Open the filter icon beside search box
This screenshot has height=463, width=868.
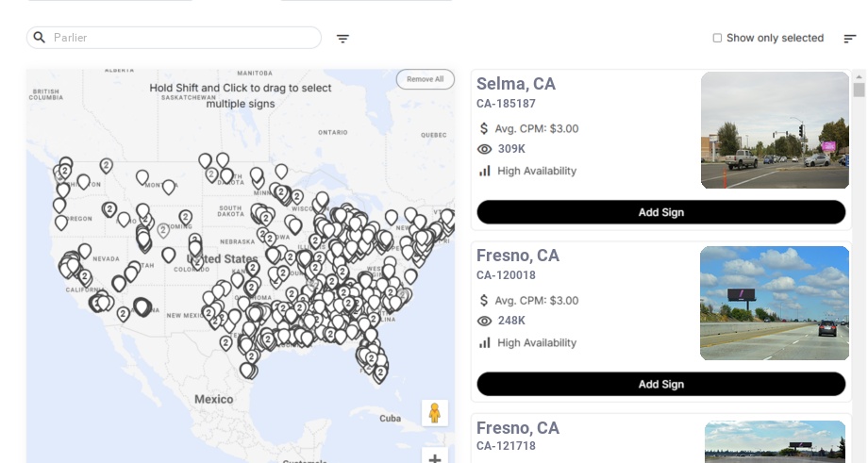click(342, 39)
